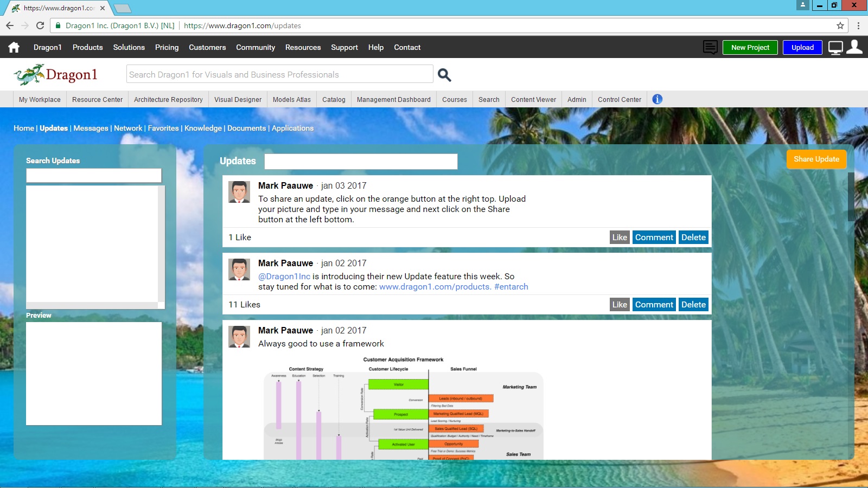
Task: Focus the Search Updates input field
Action: coord(94,175)
